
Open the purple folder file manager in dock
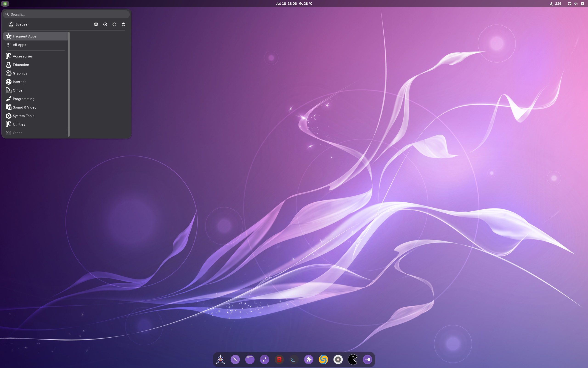coord(250,359)
